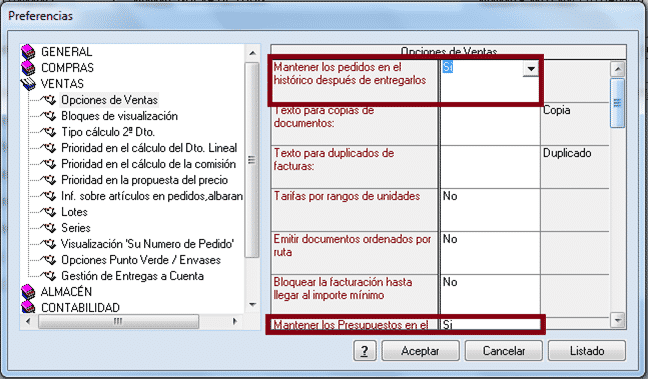This screenshot has width=648, height=379.
Task: Select Opciones de Ventas tree item
Action: tap(110, 100)
